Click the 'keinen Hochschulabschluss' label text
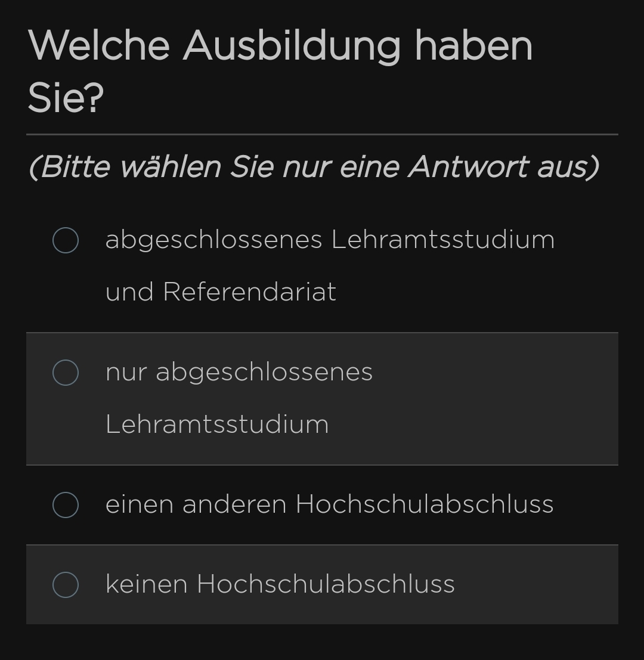The image size is (644, 660). click(280, 584)
